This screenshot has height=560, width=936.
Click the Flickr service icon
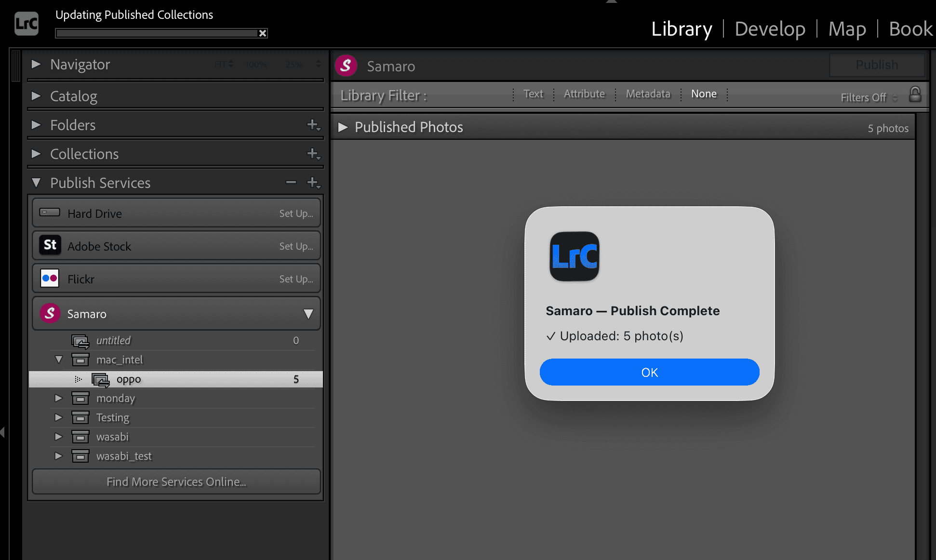(50, 278)
